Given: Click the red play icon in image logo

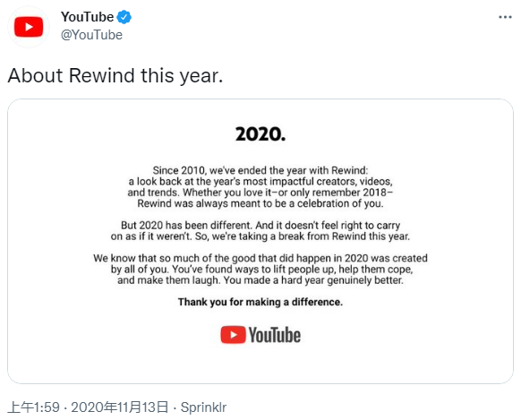Looking at the screenshot, I should pos(233,335).
